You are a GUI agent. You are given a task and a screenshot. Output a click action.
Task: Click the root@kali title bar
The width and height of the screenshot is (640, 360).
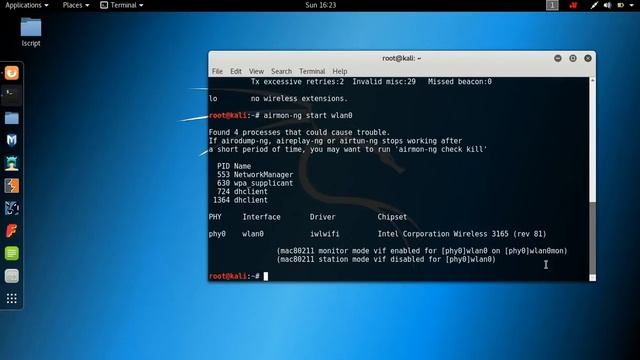point(402,58)
